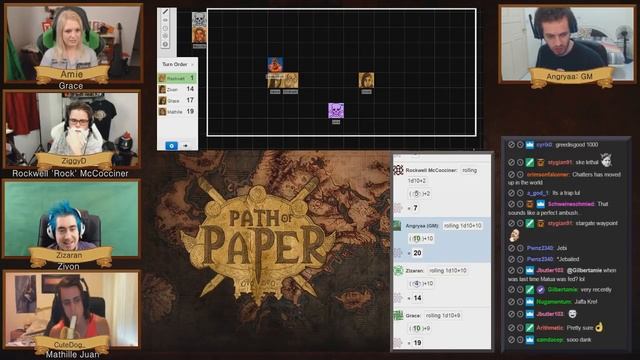Viewport: 640px width, 360px height.
Task: Click Grace's roll result 19
Action: click(x=417, y=343)
